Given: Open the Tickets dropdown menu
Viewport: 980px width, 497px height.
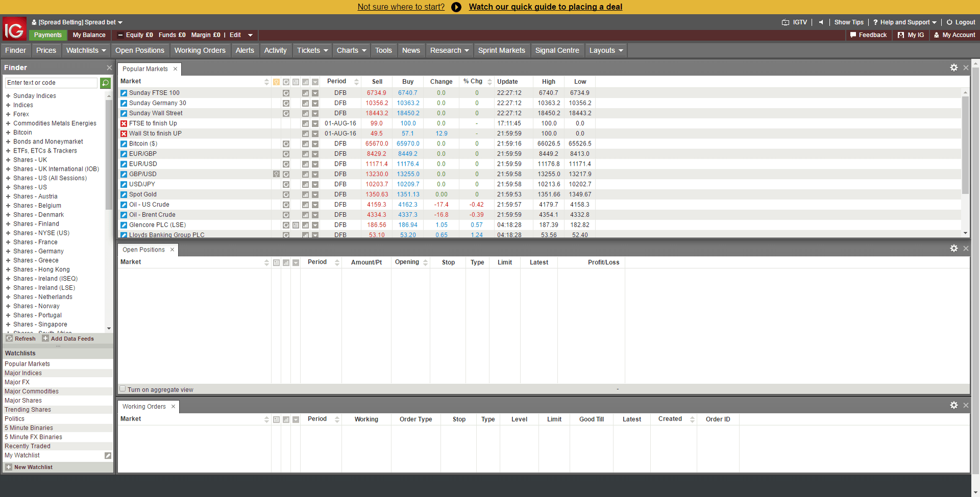Looking at the screenshot, I should point(312,51).
